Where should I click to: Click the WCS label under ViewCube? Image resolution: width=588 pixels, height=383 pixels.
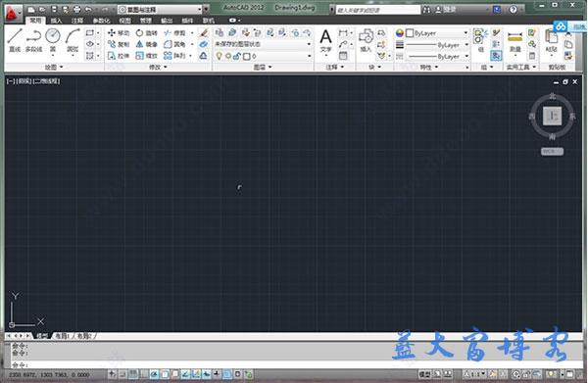tap(552, 152)
